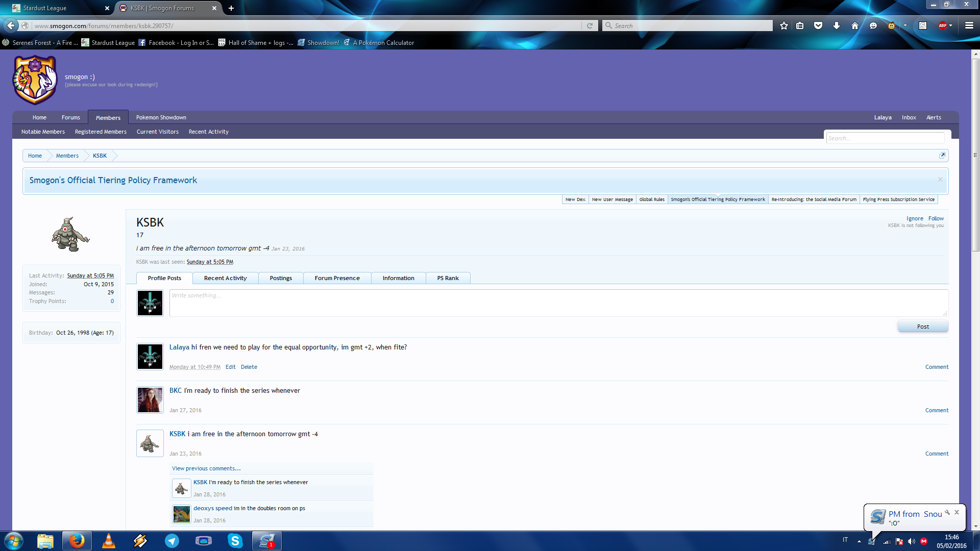Close the PM from Snou popup

tap(957, 512)
